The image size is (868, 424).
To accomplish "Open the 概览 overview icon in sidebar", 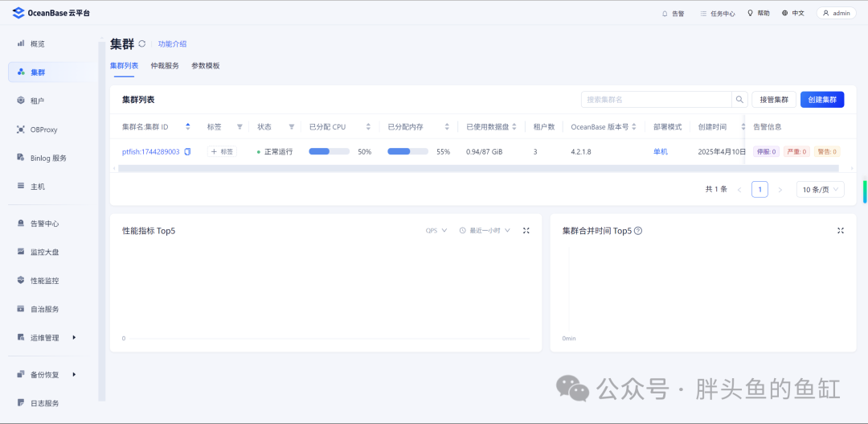I will pyautogui.click(x=21, y=43).
